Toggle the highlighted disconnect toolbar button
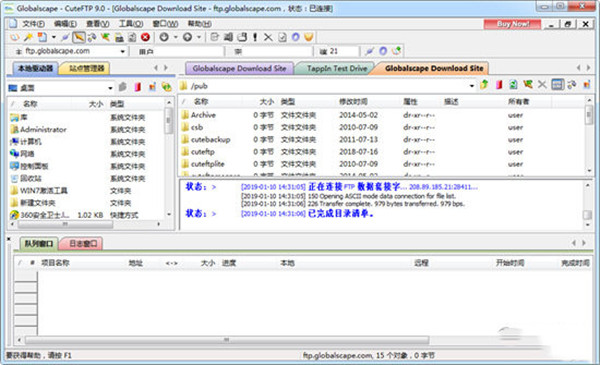Screen dimensions: 600x365 [78, 37]
